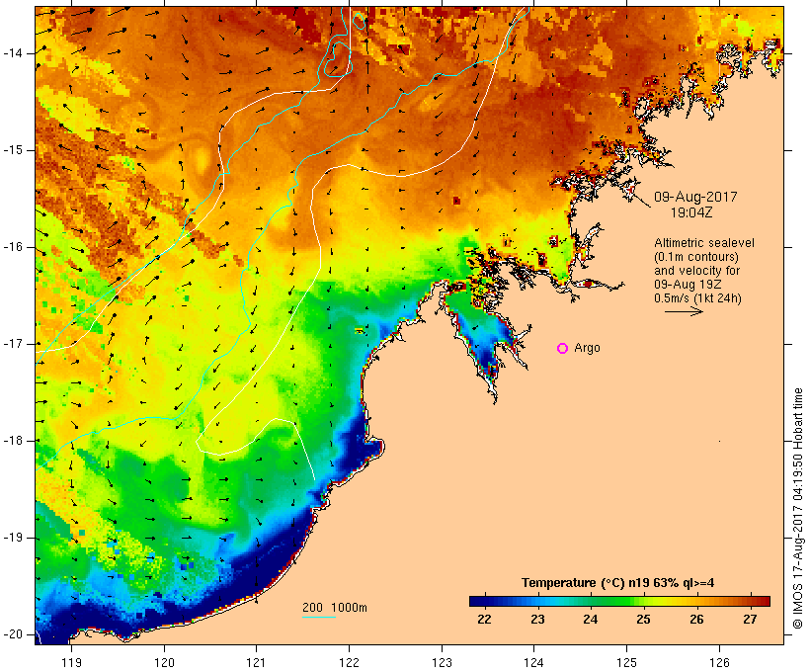
Task: Click the colorbar label '26'
Action: coord(696,620)
